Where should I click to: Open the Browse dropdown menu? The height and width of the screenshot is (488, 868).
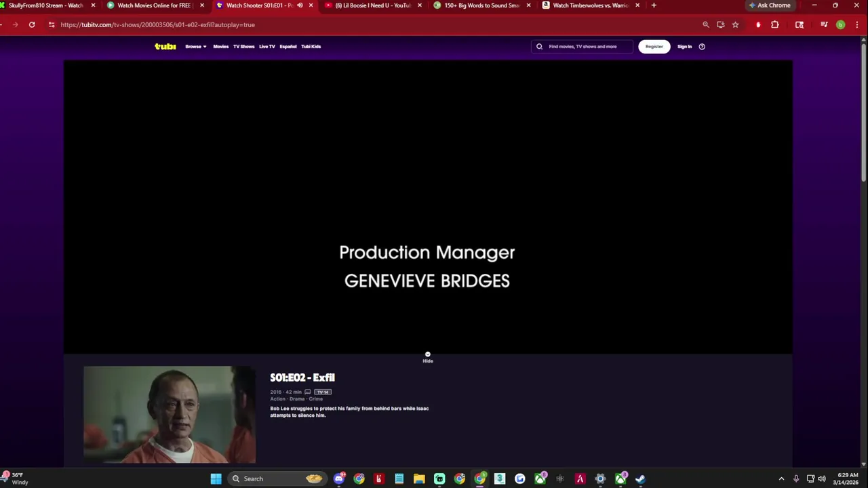(x=195, y=46)
